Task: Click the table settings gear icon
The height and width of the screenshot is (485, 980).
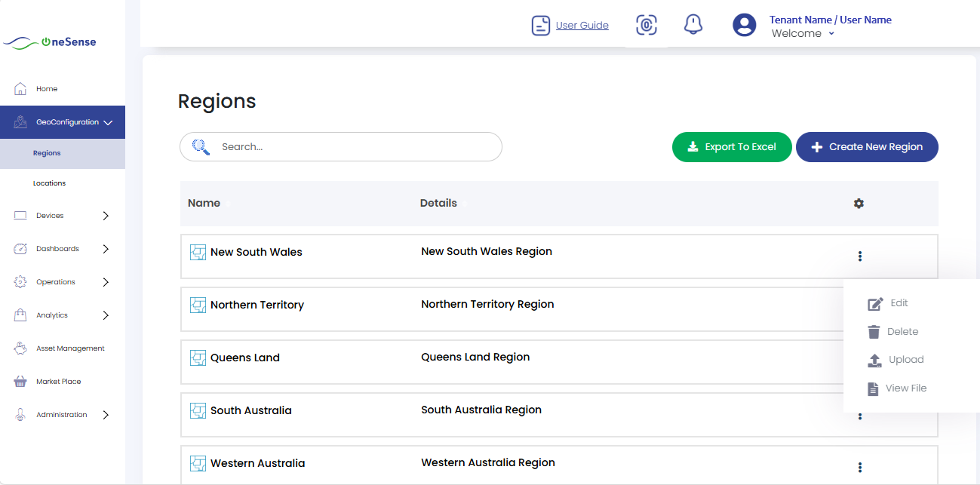Action: 859,204
